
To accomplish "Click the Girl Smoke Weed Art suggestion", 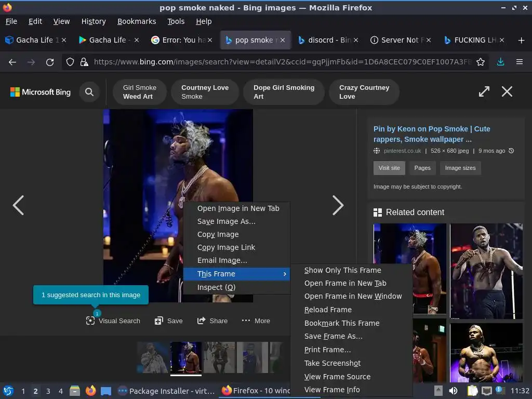I will point(139,92).
